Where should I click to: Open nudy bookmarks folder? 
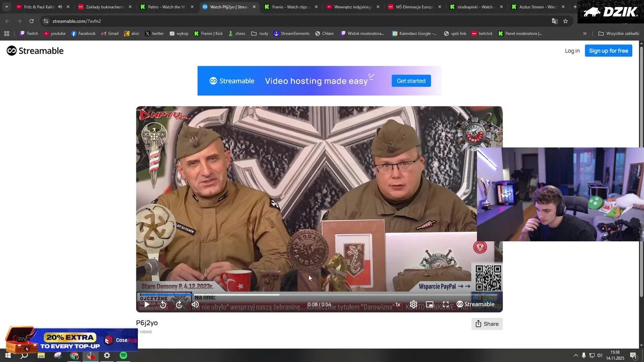pyautogui.click(x=260, y=34)
